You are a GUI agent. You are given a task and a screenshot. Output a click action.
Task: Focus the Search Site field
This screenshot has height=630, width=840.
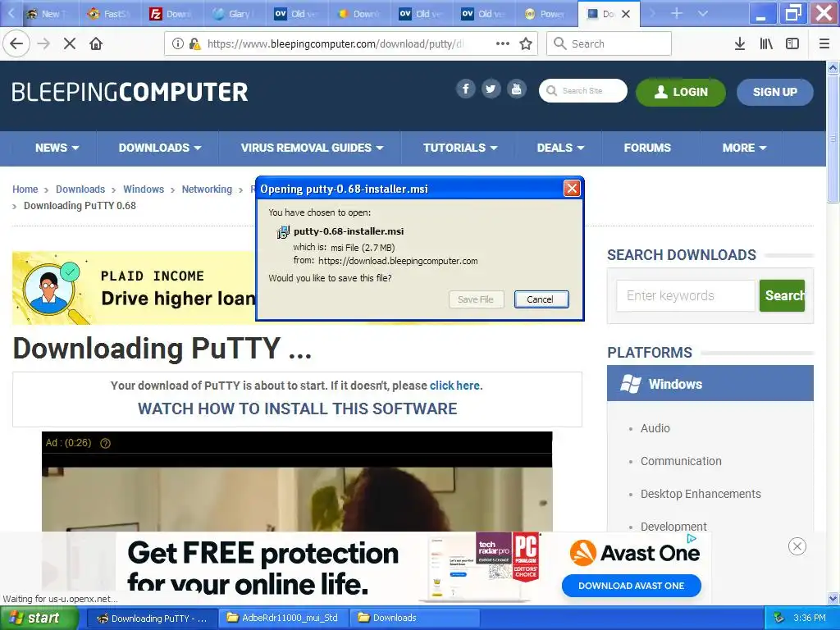[x=583, y=90]
